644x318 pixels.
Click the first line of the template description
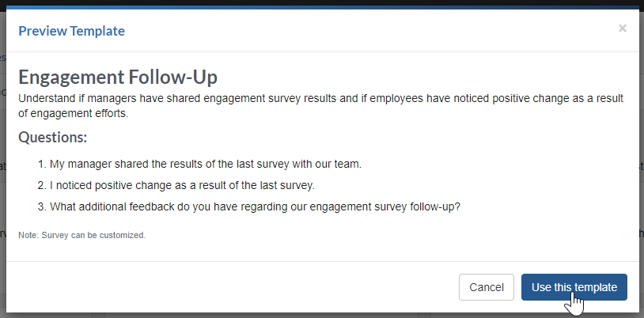(x=320, y=99)
